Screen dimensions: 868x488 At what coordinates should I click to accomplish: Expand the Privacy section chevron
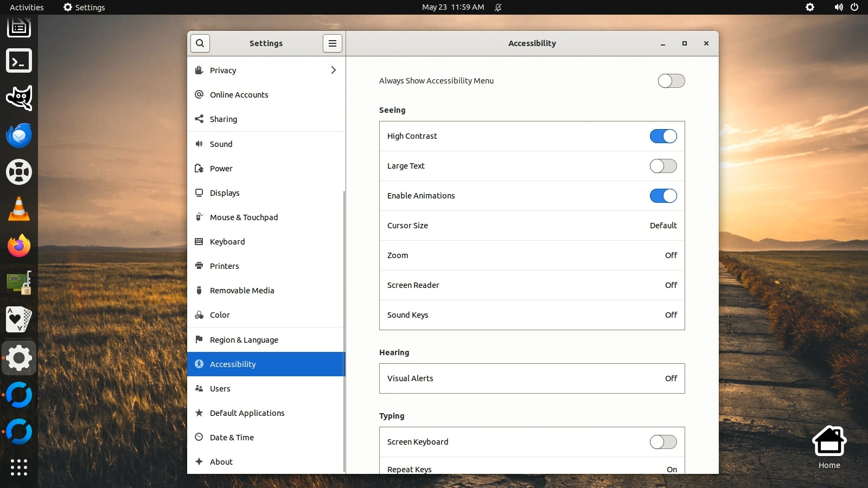[333, 70]
